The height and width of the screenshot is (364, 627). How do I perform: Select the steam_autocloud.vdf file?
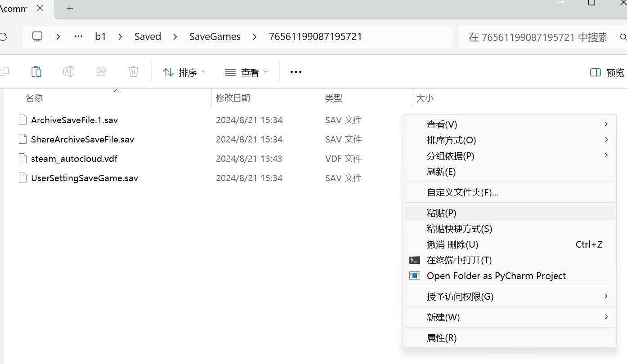(x=74, y=159)
